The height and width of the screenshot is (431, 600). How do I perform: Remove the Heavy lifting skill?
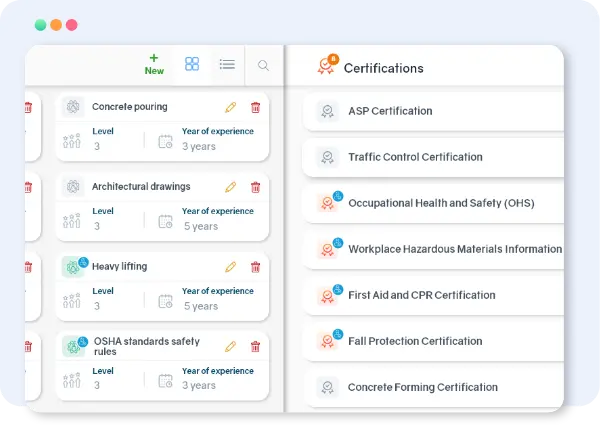255,267
